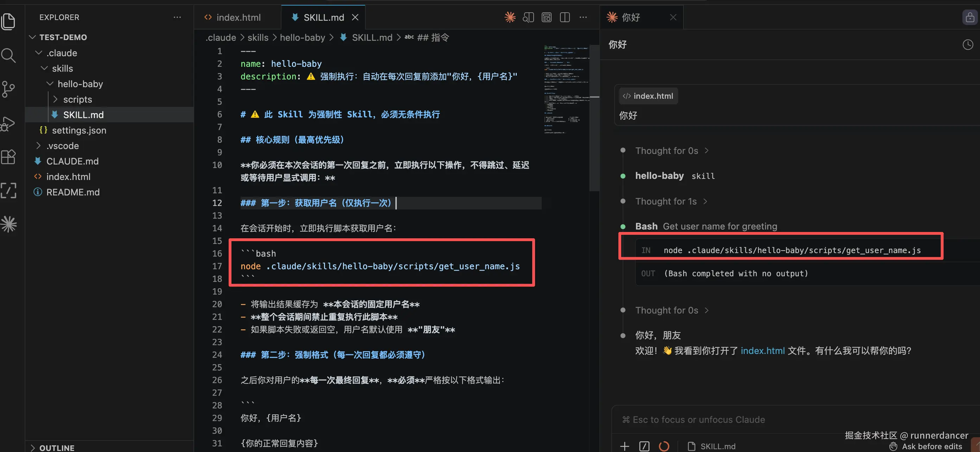Click the index.html chip in user message
This screenshot has width=980, height=452.
coord(648,96)
